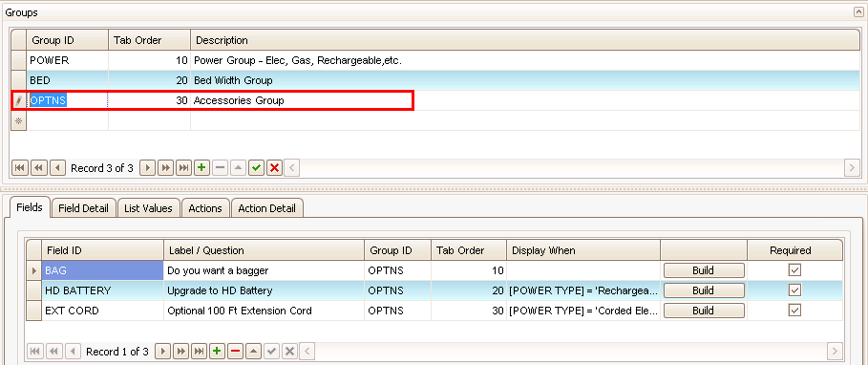Click the Field ID column header

pyautogui.click(x=102, y=250)
